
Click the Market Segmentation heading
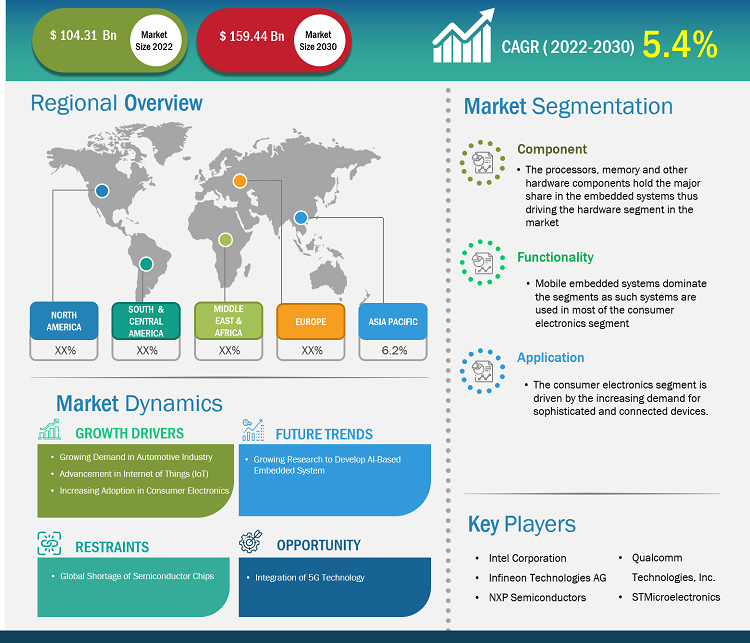(x=568, y=106)
